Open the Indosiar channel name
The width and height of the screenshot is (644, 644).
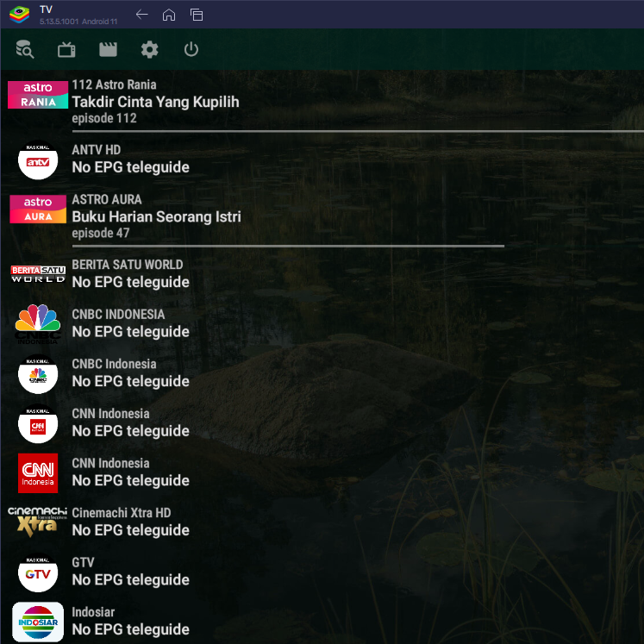point(93,612)
